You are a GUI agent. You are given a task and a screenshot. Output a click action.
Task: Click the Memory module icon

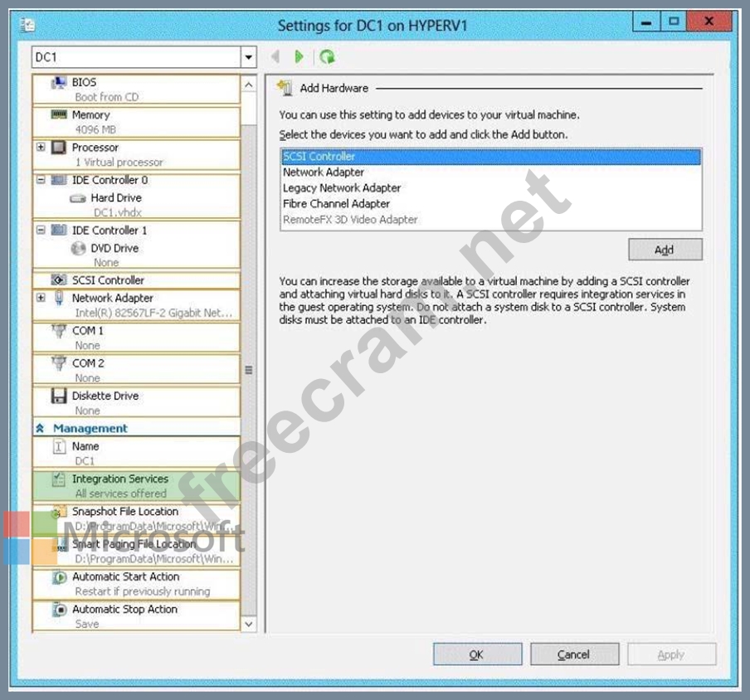[x=59, y=114]
